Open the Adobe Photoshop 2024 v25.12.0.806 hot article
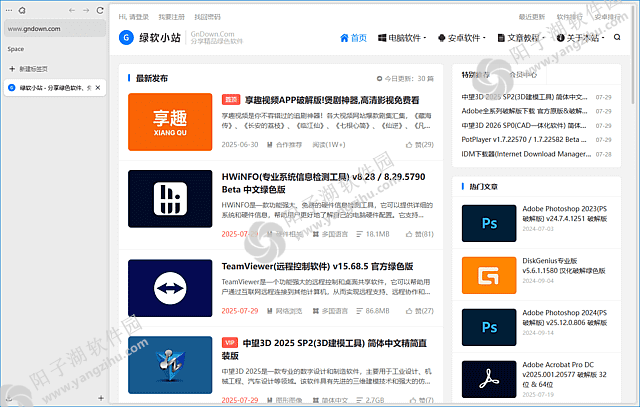Viewport: 640px width, 407px height. [565, 317]
